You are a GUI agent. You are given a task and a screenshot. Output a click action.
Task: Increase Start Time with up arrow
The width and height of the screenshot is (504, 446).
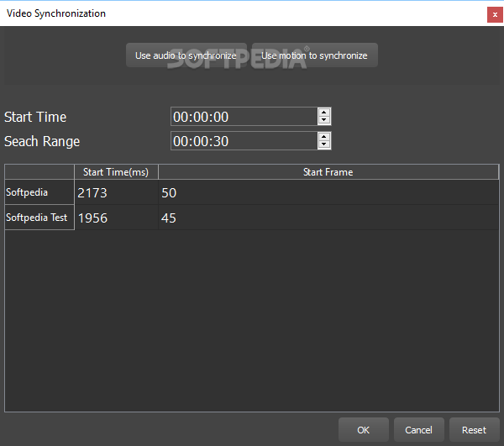tap(324, 113)
